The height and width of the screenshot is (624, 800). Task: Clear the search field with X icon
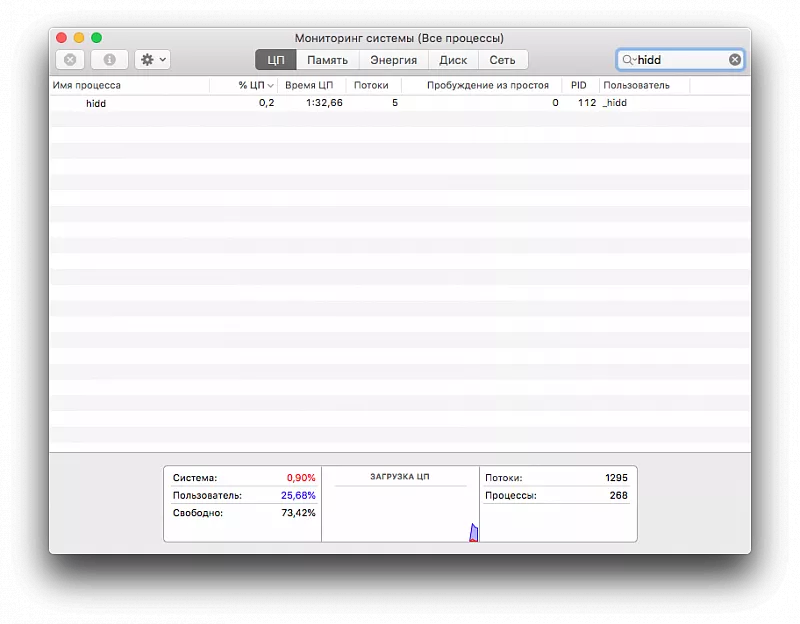point(735,60)
